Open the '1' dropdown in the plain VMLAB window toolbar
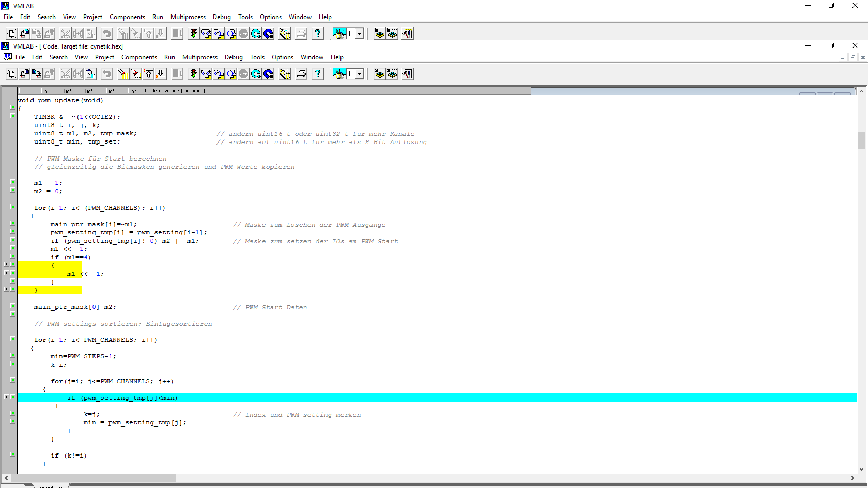Viewport: 868px width, 488px height. 360,34
